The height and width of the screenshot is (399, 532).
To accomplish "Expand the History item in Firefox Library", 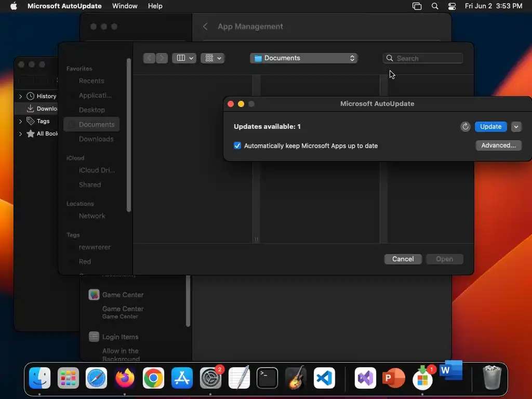I will coord(20,96).
